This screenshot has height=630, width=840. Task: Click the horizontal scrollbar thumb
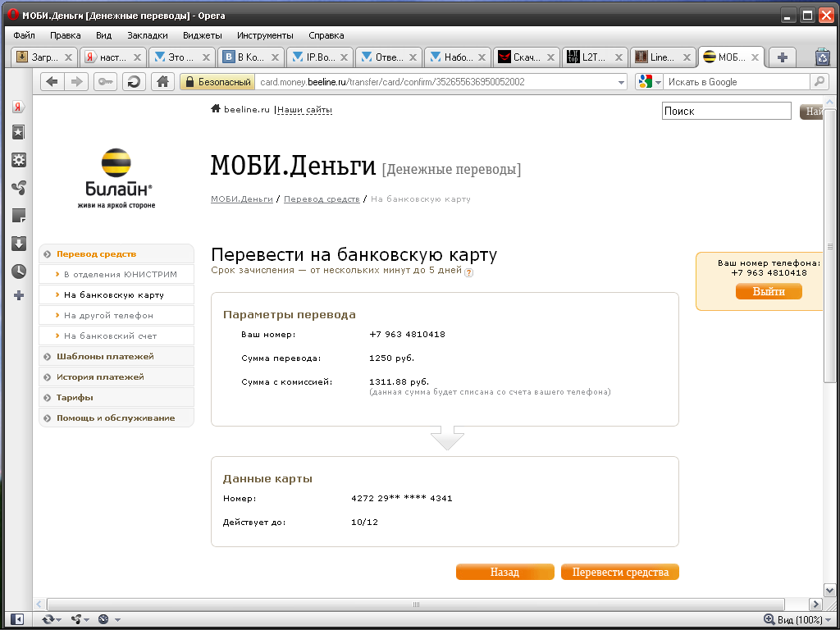click(415, 605)
